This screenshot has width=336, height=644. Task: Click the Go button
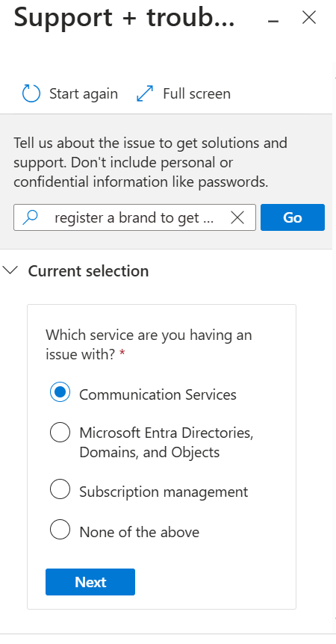tap(293, 217)
